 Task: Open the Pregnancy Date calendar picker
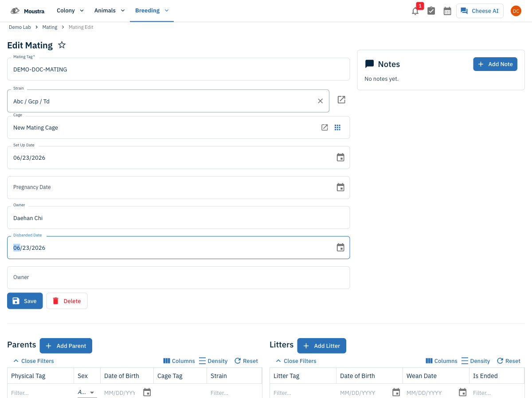tap(340, 187)
